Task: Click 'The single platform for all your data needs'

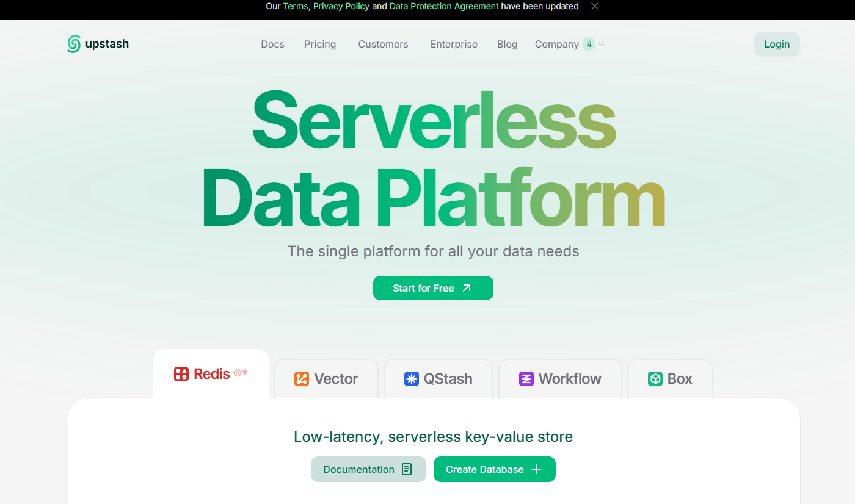Action: pyautogui.click(x=433, y=251)
